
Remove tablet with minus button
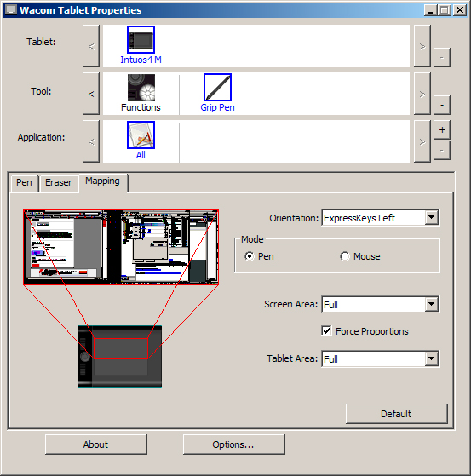coord(441,57)
